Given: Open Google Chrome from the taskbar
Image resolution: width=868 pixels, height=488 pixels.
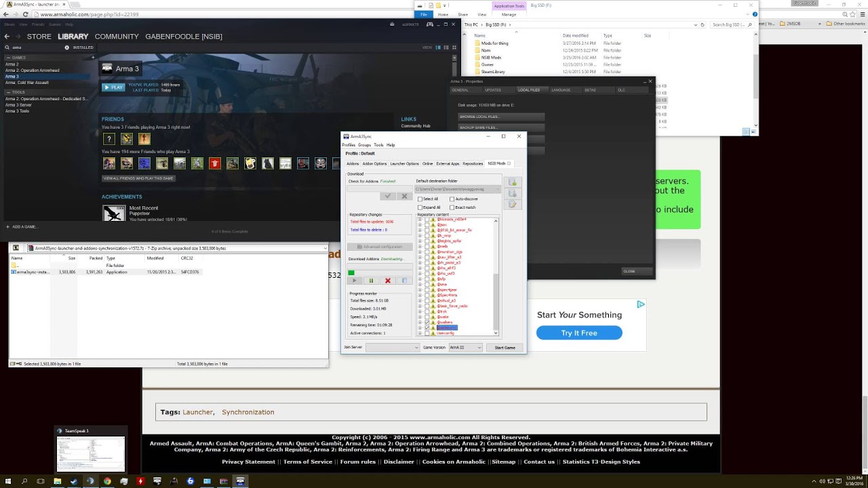Looking at the screenshot, I should 107,481.
